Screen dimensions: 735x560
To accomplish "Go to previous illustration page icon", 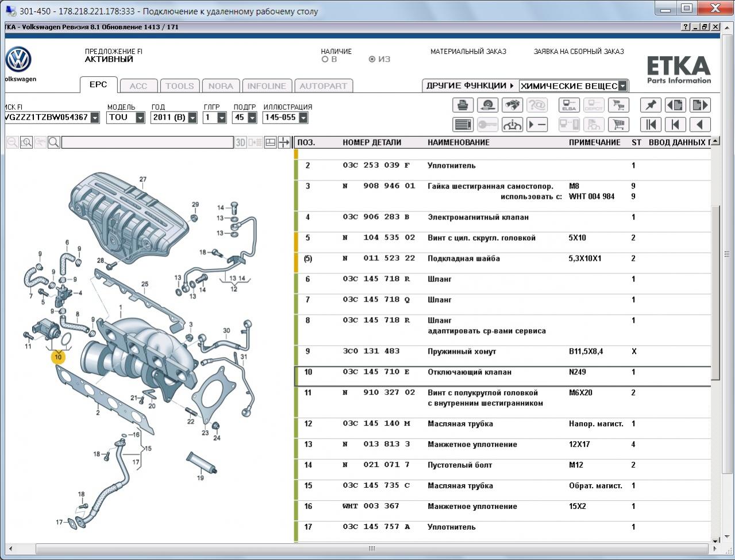I will [675, 105].
